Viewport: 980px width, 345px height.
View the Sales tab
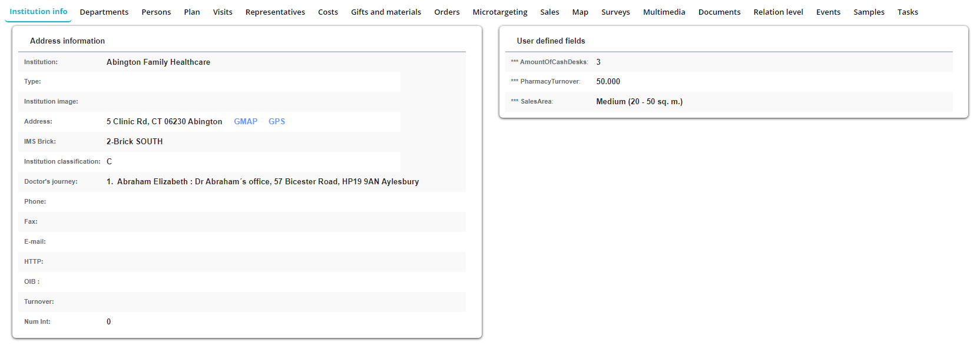pyautogui.click(x=549, y=12)
